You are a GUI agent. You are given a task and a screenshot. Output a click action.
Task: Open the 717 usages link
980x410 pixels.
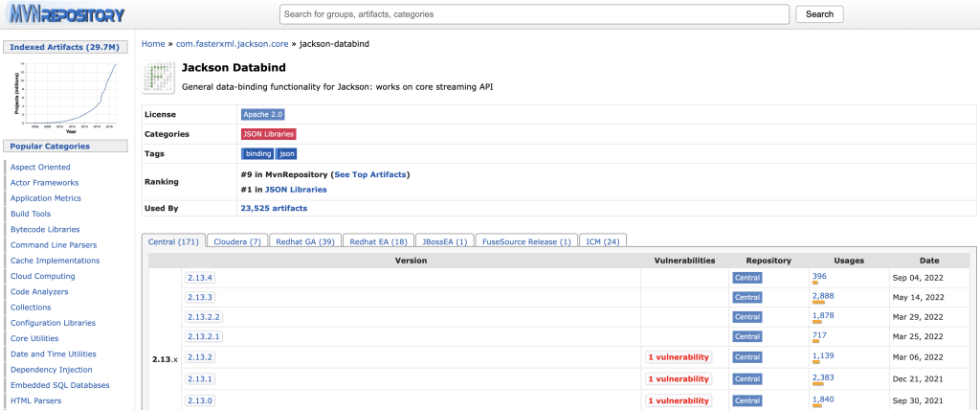819,335
